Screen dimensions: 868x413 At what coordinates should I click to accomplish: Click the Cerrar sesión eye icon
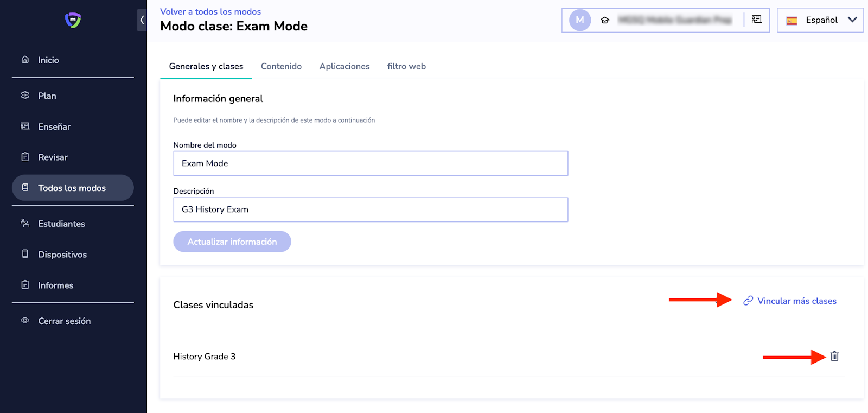pos(25,321)
